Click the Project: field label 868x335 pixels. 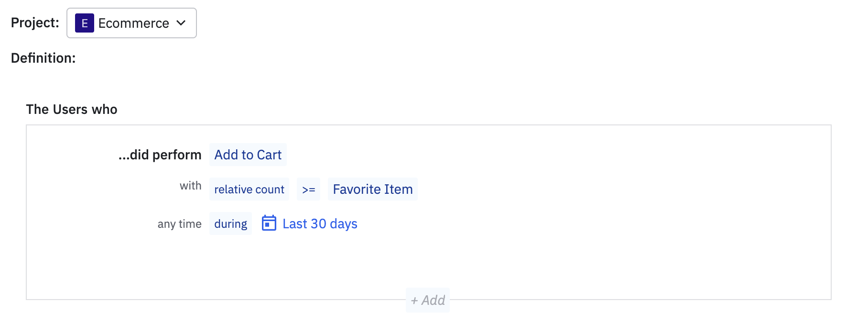point(35,22)
